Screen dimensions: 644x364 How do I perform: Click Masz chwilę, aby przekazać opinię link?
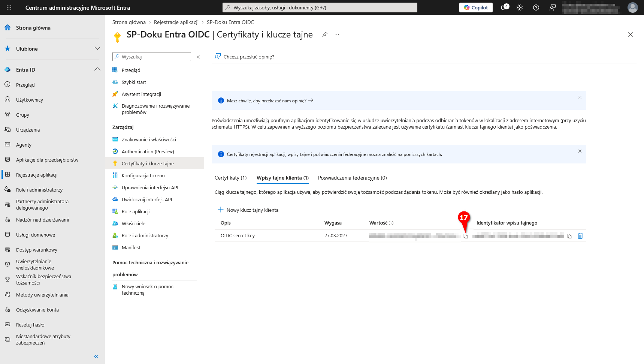[270, 101]
